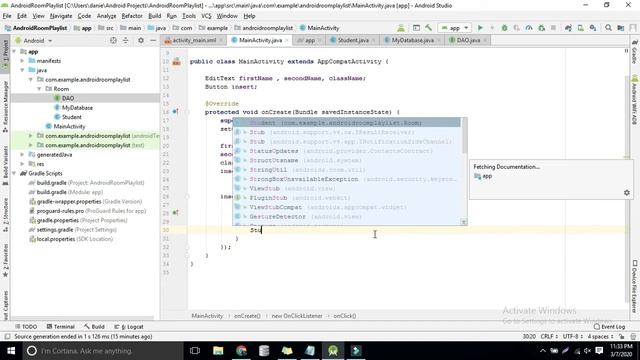Open the Terminal tool window

60,327
